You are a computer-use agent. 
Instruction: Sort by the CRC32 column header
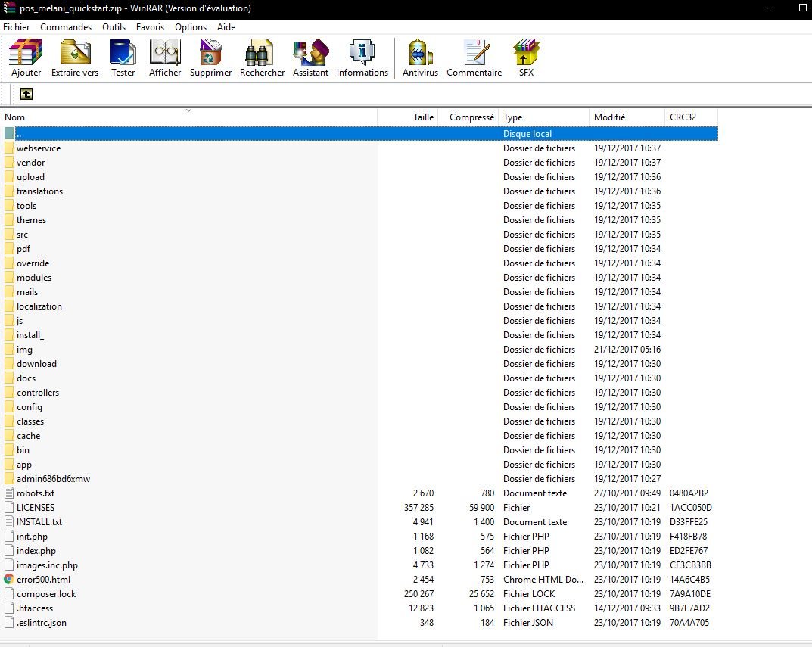691,117
